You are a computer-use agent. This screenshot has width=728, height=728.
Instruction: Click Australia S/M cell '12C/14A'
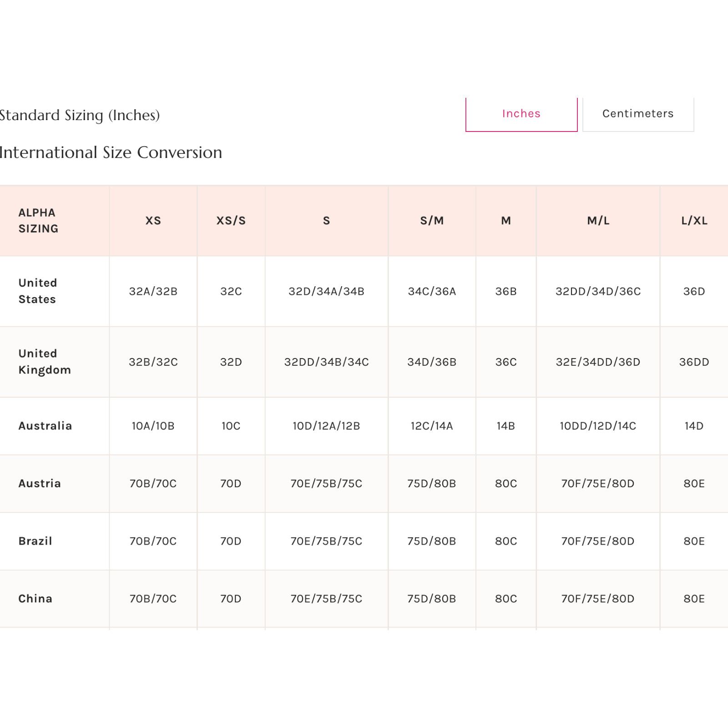pos(432,426)
